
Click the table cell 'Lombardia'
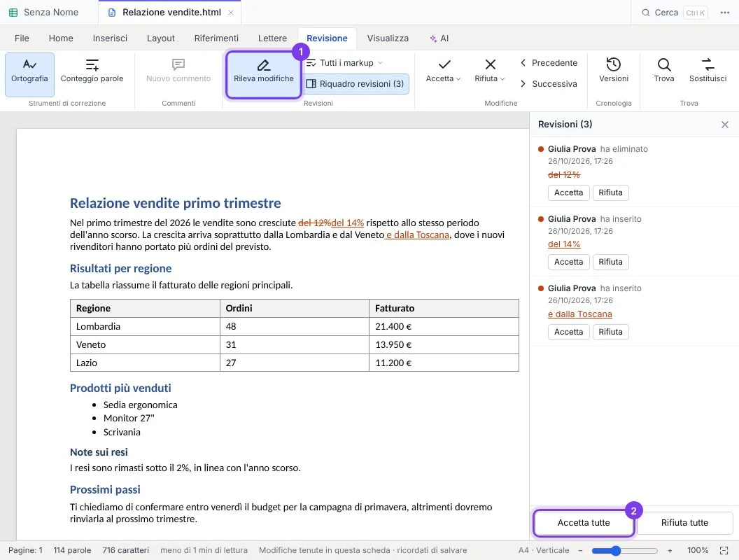pos(145,326)
